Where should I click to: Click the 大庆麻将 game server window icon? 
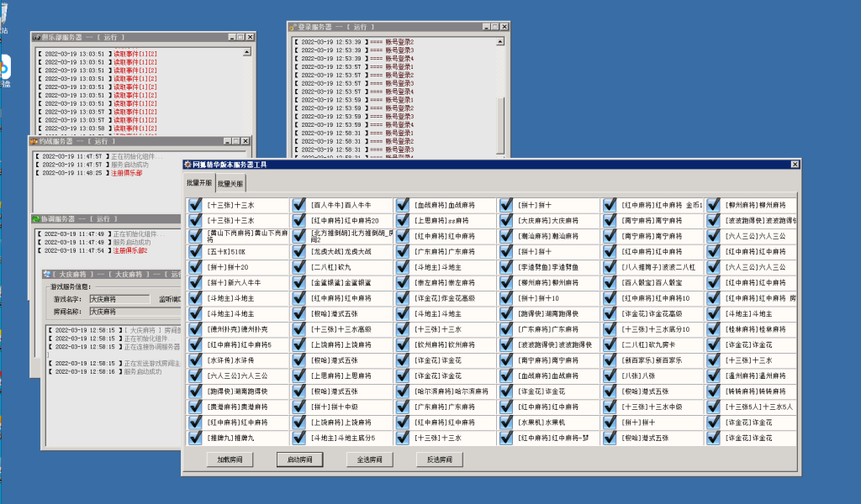(x=48, y=275)
